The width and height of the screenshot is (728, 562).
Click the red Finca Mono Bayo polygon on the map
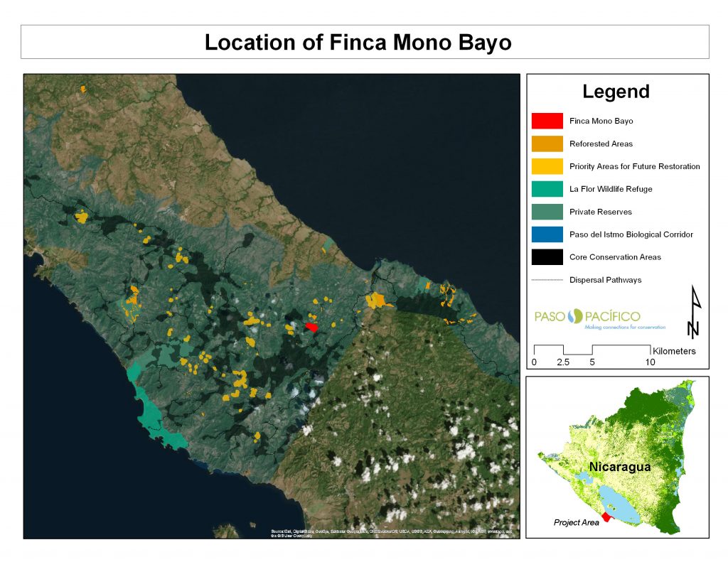tap(311, 327)
